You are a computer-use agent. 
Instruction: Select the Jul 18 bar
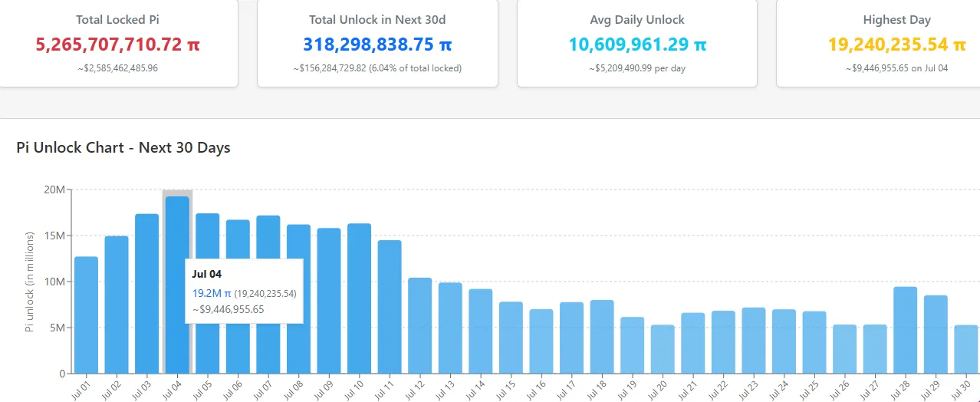pyautogui.click(x=602, y=337)
